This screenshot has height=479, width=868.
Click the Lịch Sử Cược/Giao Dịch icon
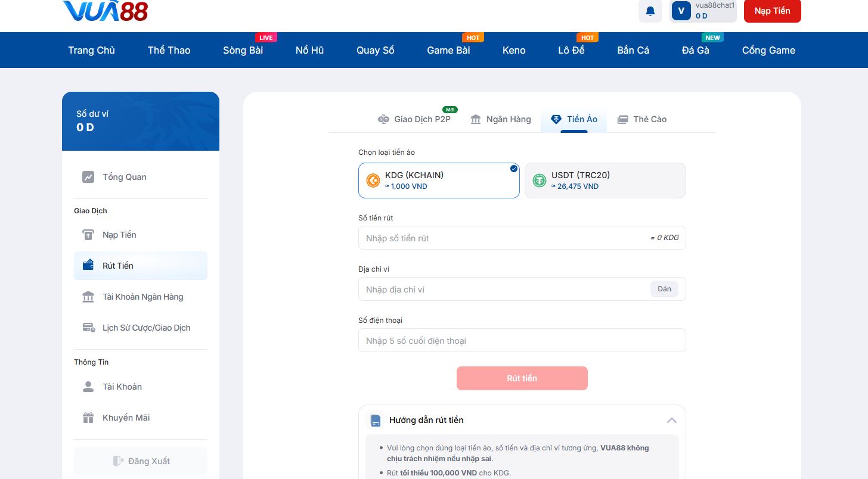click(88, 328)
